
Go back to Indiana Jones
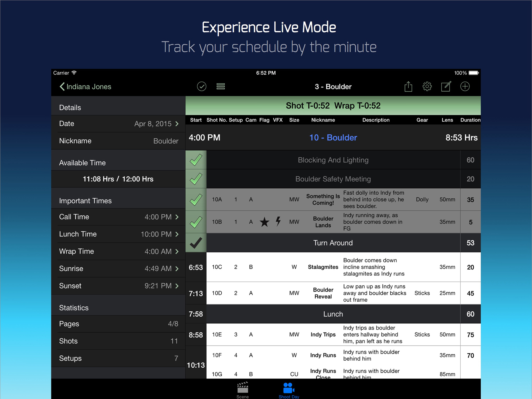[85, 87]
